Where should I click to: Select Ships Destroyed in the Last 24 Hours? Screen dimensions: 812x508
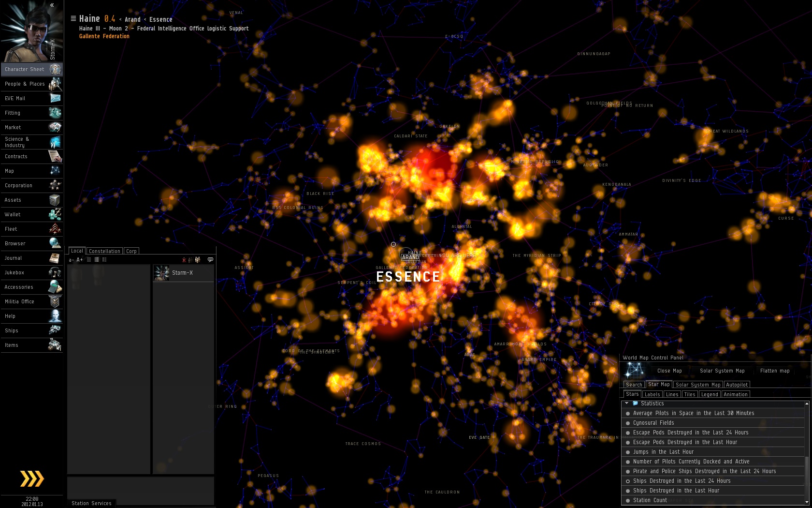coord(713,481)
